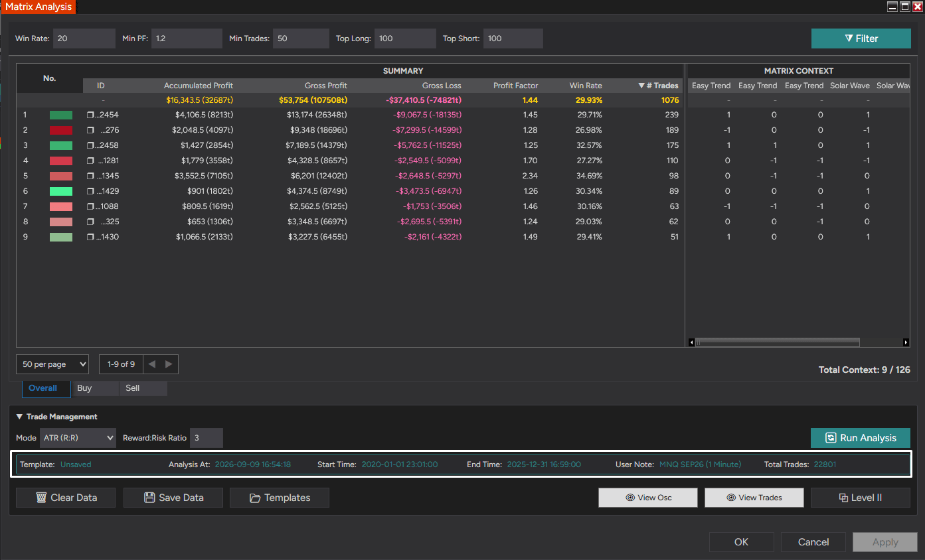Click the bright green swatch in row 6
This screenshot has width=925, height=560.
tap(61, 191)
